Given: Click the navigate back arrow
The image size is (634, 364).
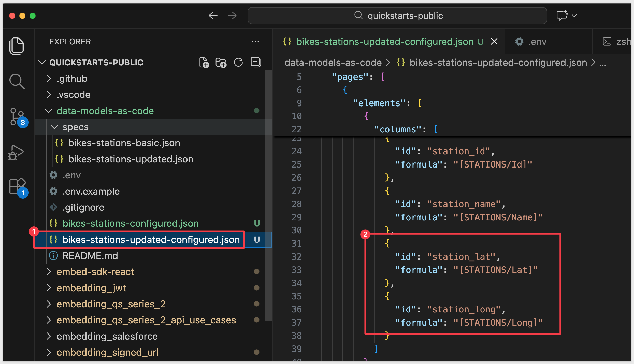Looking at the screenshot, I should pos(213,16).
